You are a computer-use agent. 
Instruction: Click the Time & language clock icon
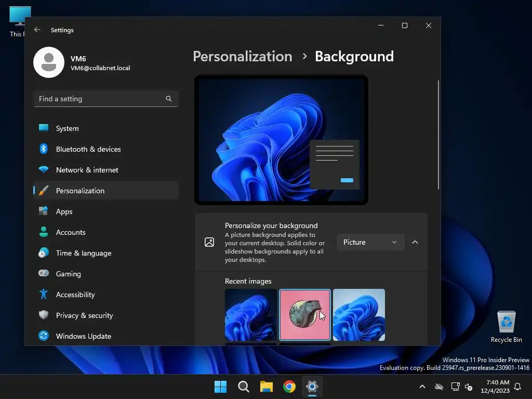(44, 253)
